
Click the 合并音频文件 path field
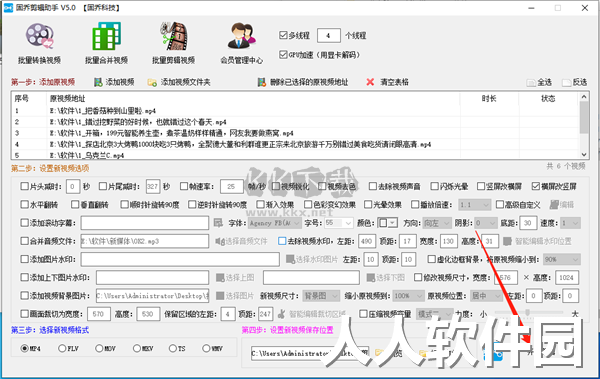pyautogui.click(x=145, y=241)
